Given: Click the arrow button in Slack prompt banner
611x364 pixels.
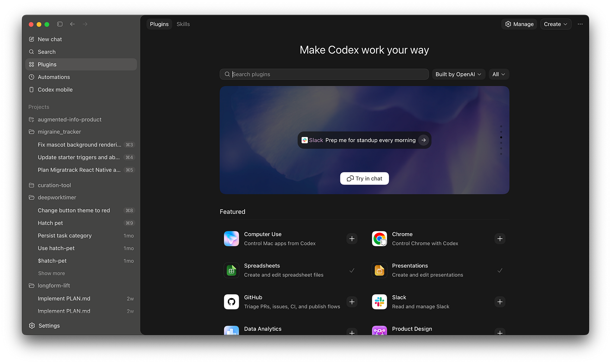Looking at the screenshot, I should (424, 140).
